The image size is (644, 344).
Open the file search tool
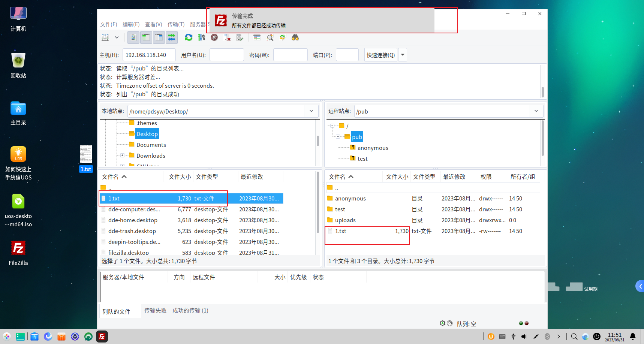[295, 37]
